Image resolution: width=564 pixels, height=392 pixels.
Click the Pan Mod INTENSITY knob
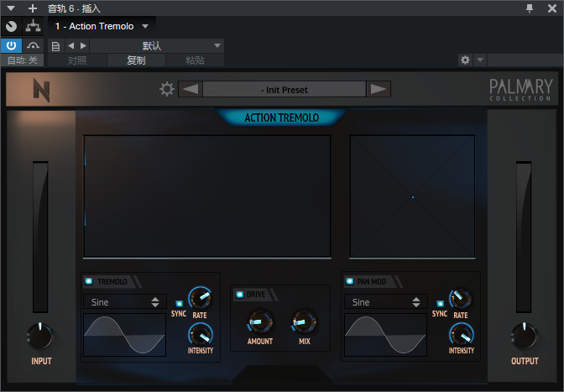pos(462,334)
